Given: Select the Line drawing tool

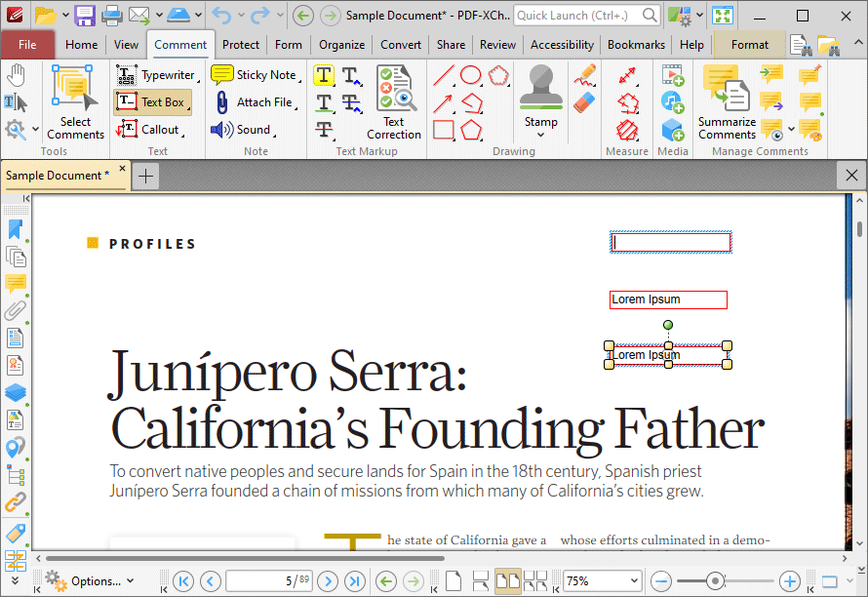Looking at the screenshot, I should (x=444, y=75).
